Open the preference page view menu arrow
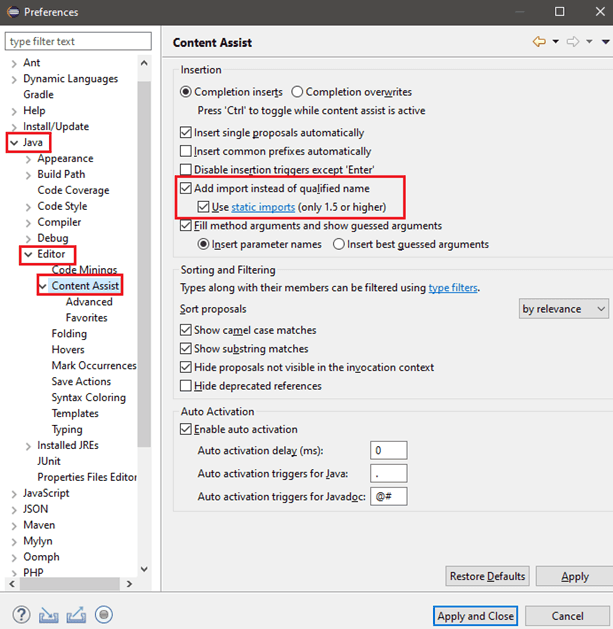Viewport: 613px width, 629px height. (x=605, y=42)
